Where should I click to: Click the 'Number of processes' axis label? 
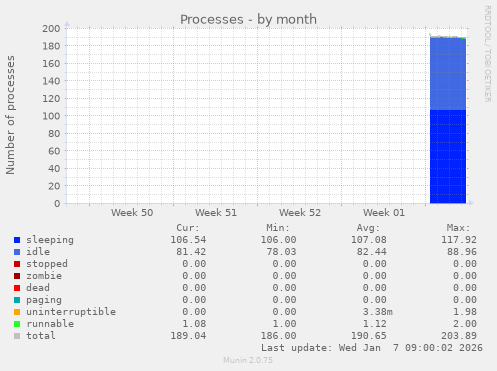[10, 115]
